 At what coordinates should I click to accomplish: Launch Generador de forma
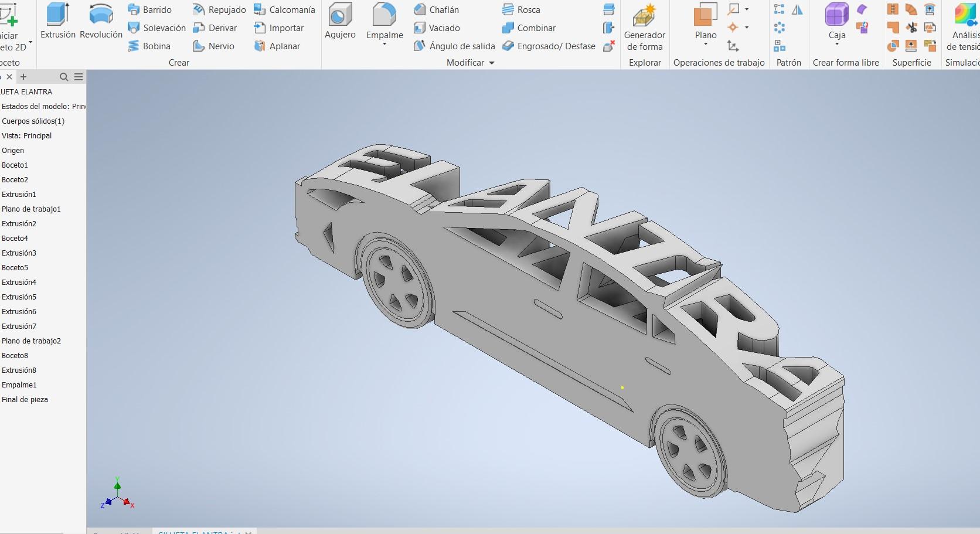pos(645,27)
